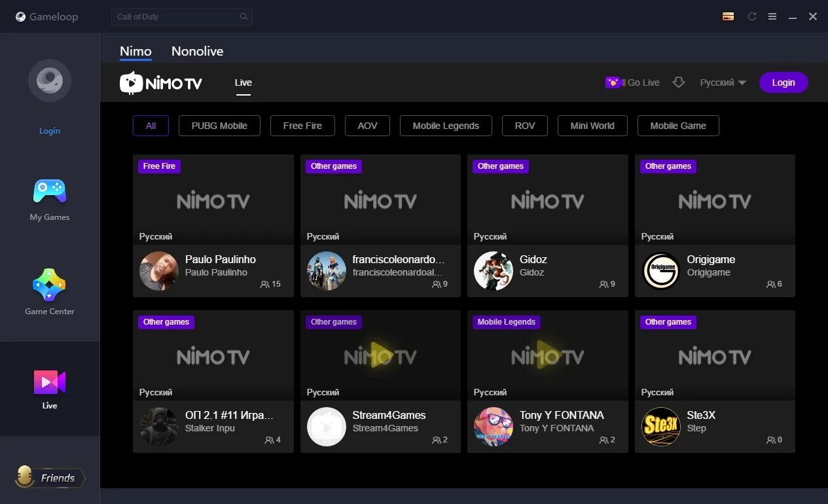Switch to the Nimo tab
828x504 pixels.
coord(135,51)
